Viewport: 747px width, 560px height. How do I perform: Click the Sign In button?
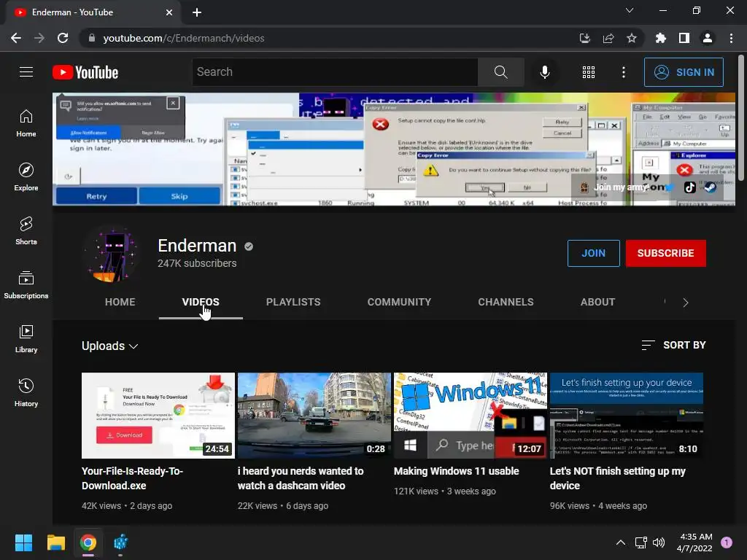coord(684,72)
